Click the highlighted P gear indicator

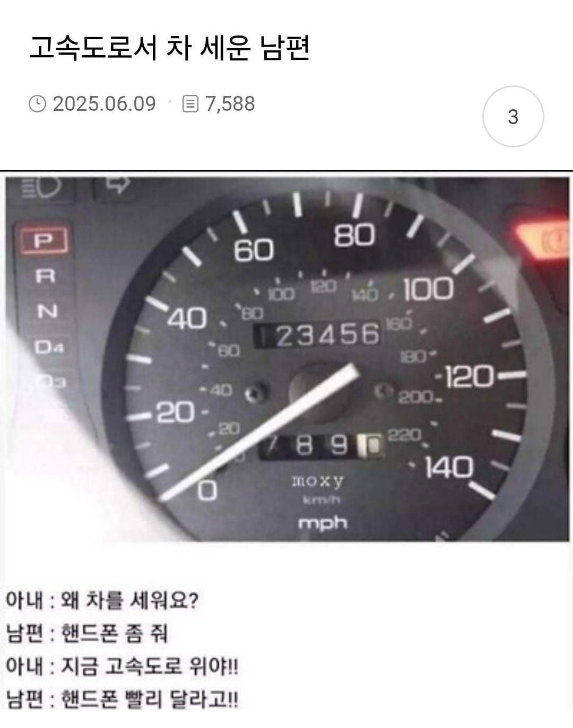click(x=44, y=241)
